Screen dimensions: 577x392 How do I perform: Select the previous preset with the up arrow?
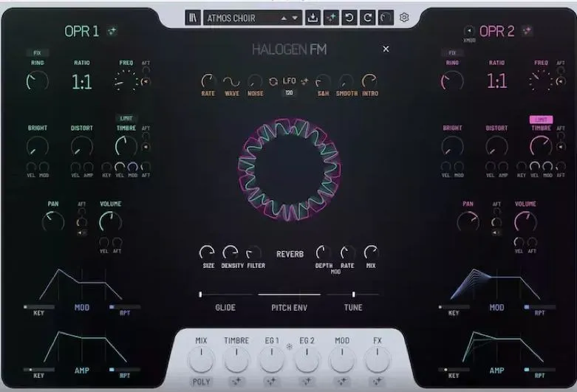[284, 18]
